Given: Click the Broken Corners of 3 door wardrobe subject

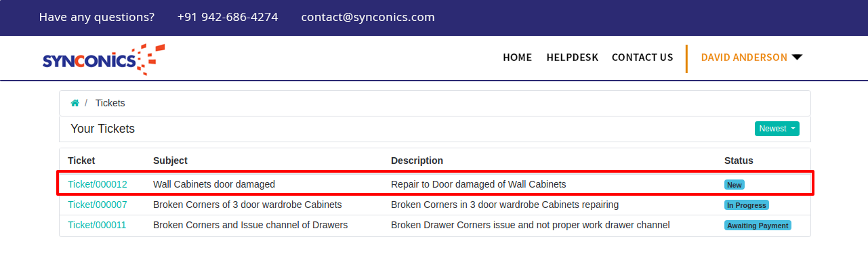Looking at the screenshot, I should [247, 205].
